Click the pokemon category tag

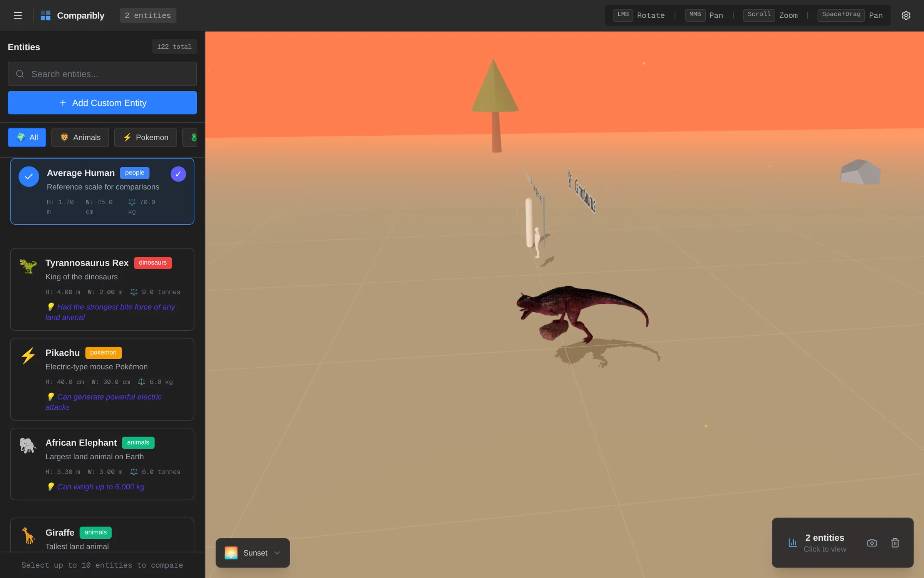(103, 353)
